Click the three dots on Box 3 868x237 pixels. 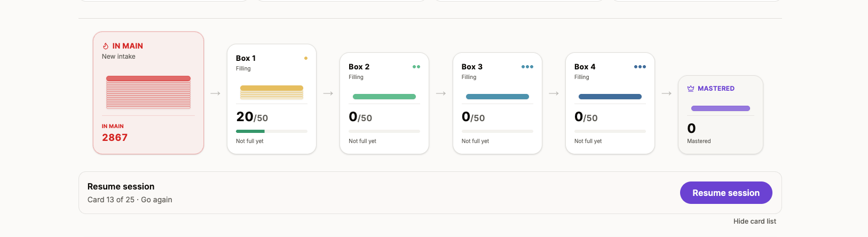pos(527,67)
